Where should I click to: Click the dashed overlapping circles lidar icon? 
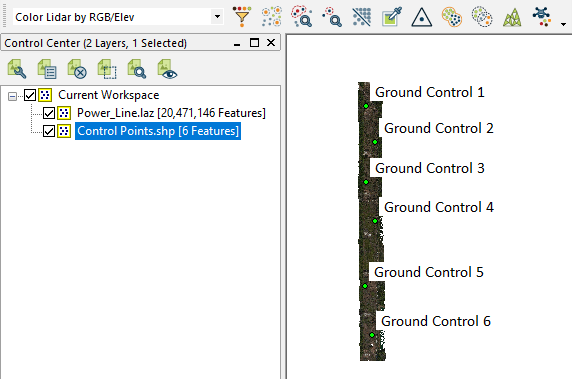click(x=482, y=17)
